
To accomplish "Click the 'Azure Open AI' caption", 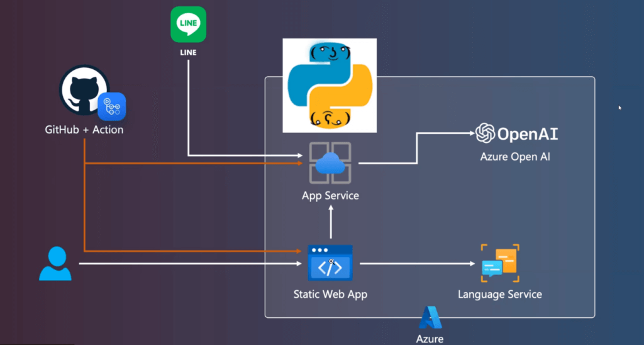I will [x=515, y=157].
